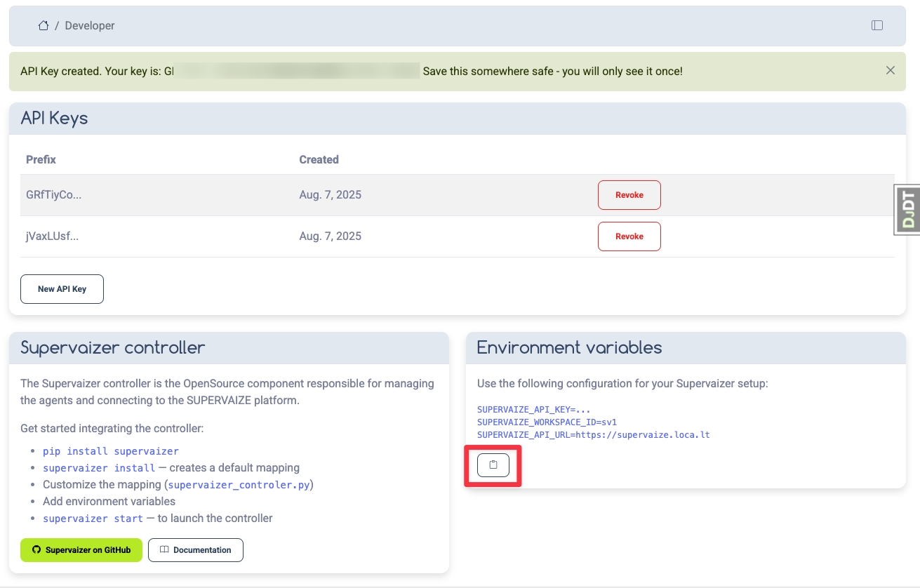Select the Created column header

point(319,159)
